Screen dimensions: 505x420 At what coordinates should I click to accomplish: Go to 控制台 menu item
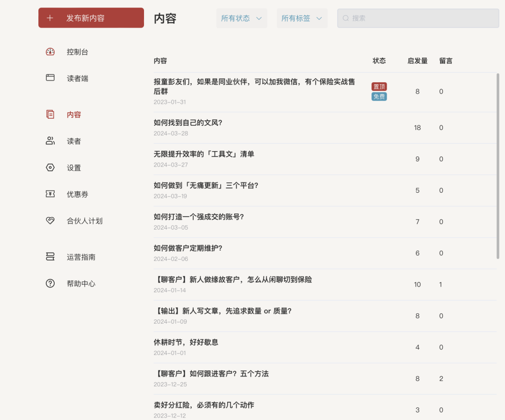click(x=77, y=52)
